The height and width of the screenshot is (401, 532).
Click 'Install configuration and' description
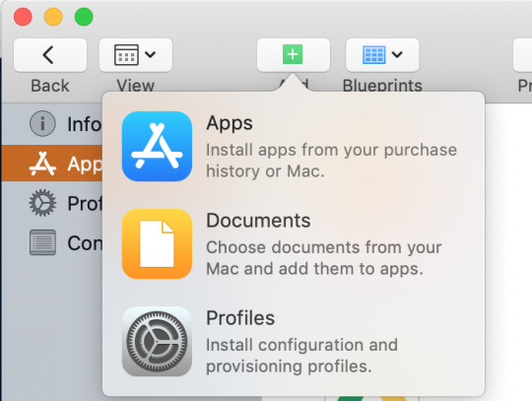point(302,345)
